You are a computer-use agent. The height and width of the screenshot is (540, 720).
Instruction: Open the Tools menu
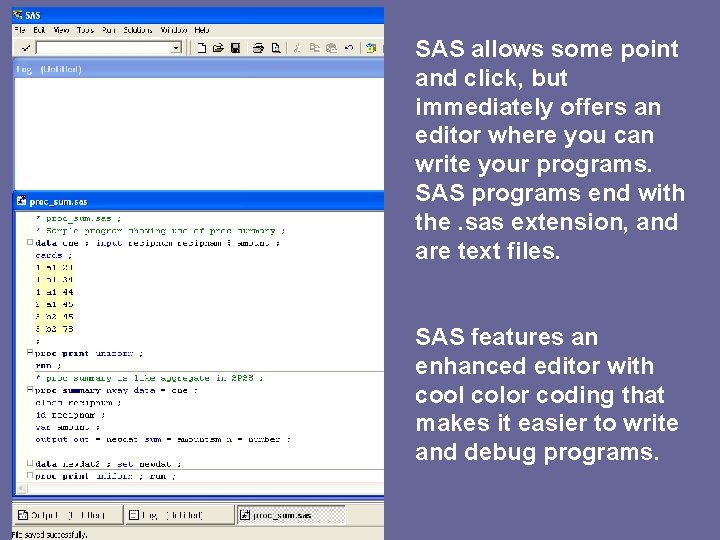[85, 30]
